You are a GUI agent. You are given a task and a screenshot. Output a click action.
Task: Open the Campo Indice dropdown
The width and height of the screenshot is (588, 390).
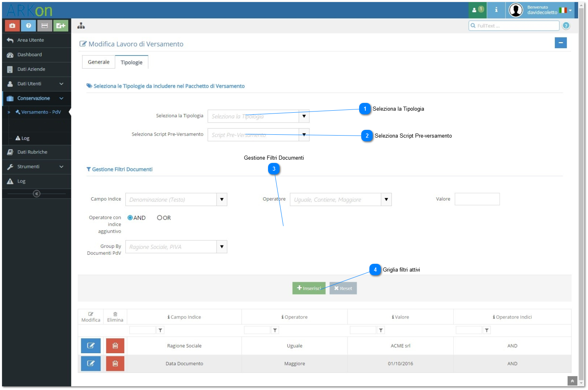[x=221, y=200]
